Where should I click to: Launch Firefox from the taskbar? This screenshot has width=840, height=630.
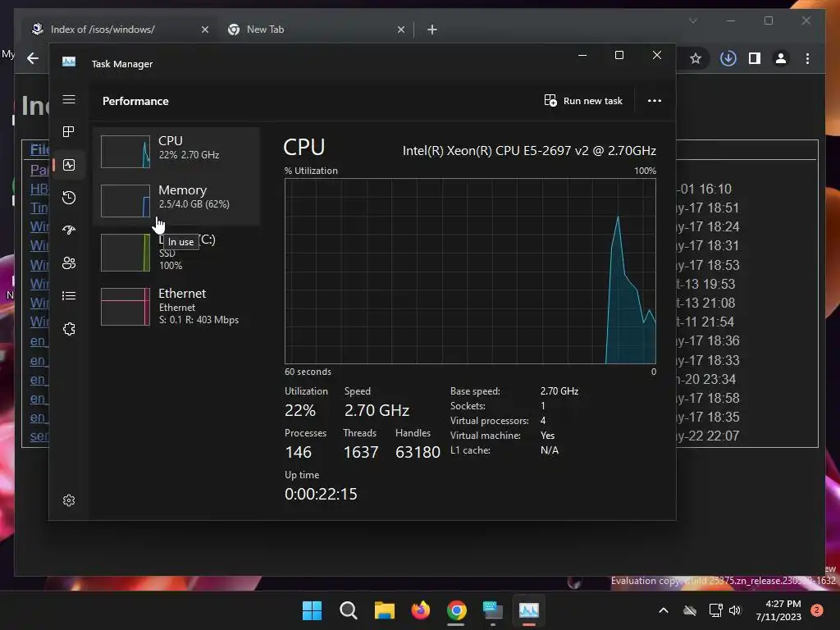pos(421,610)
